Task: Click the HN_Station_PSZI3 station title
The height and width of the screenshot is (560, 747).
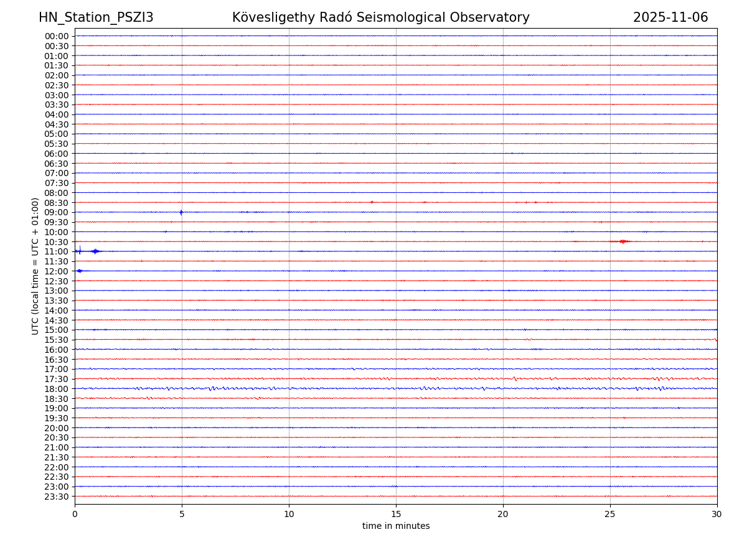Action: pyautogui.click(x=96, y=17)
